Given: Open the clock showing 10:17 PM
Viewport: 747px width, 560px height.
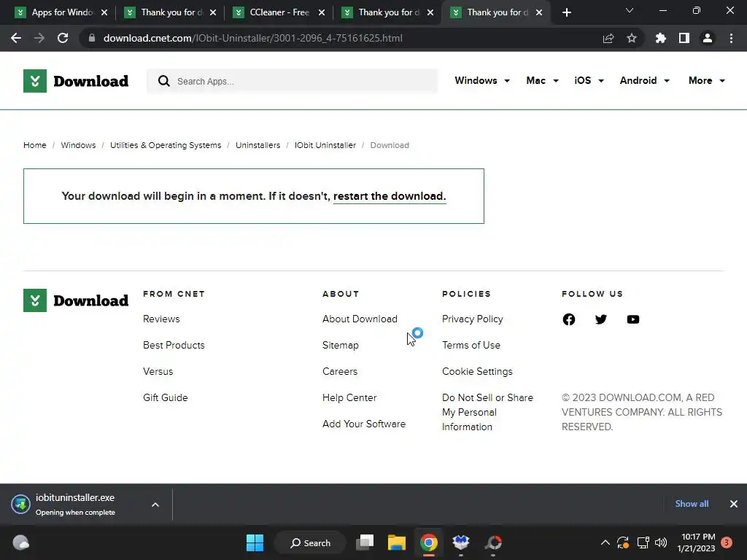Looking at the screenshot, I should (x=696, y=542).
